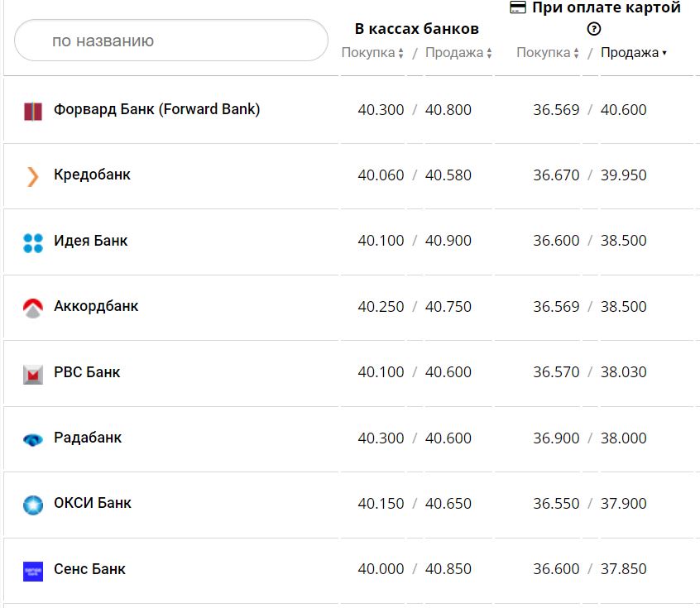
Task: Open Форвард Банк (Forward Bank) link
Action: pyautogui.click(x=156, y=109)
